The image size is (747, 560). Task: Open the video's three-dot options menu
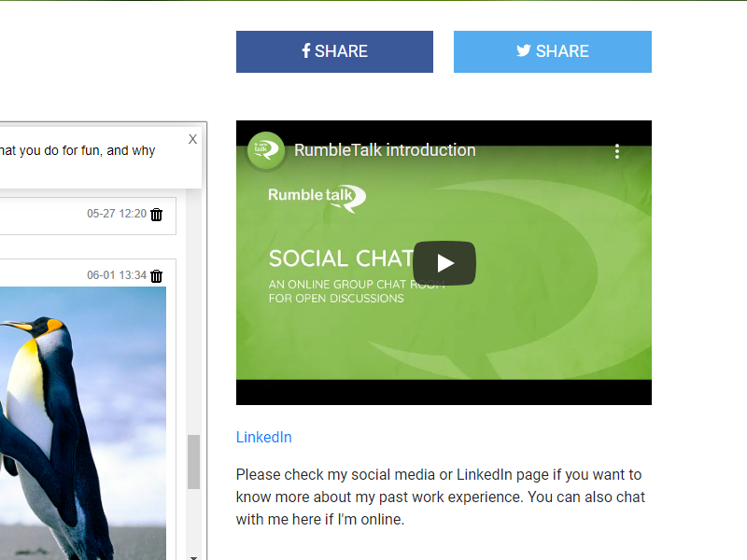click(x=617, y=151)
